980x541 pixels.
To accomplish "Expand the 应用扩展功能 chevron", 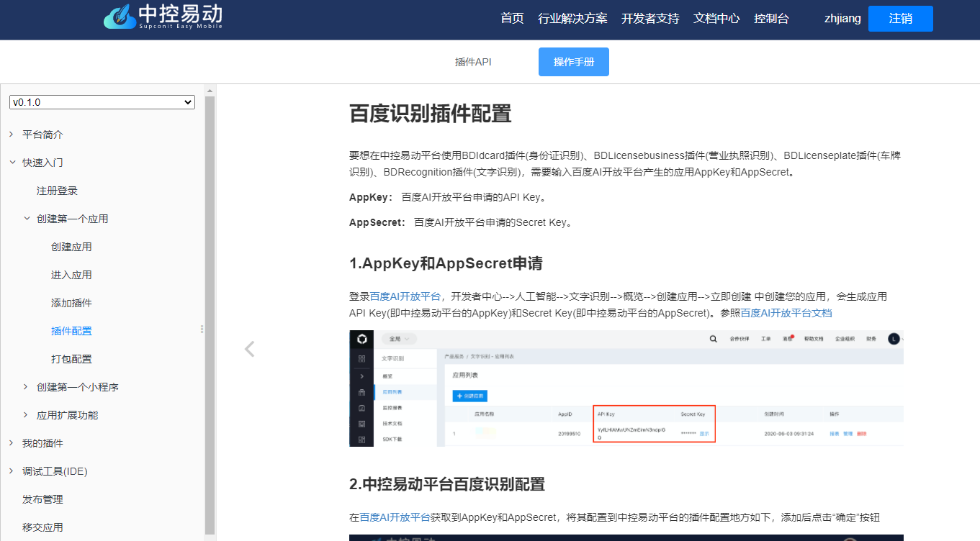I will coord(27,415).
